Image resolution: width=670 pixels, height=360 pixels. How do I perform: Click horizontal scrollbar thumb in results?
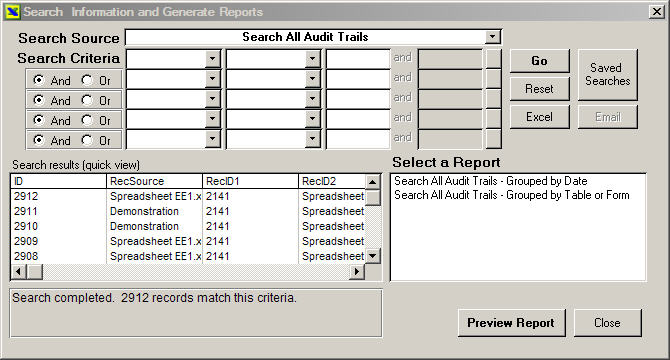coord(35,272)
